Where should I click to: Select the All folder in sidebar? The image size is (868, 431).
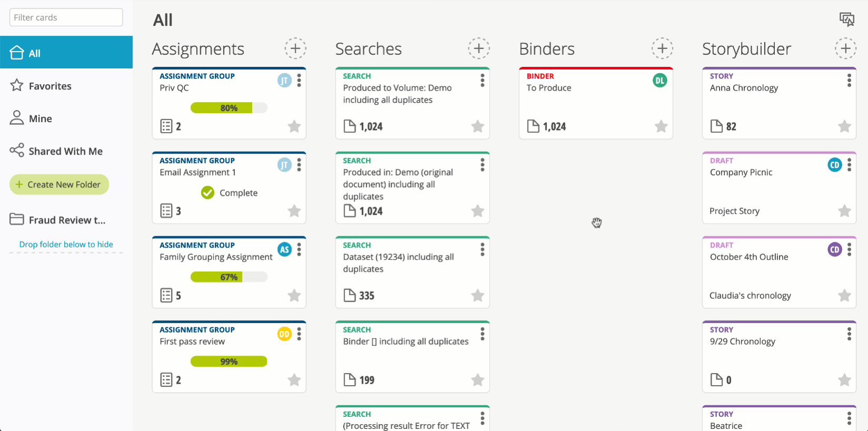[66, 53]
